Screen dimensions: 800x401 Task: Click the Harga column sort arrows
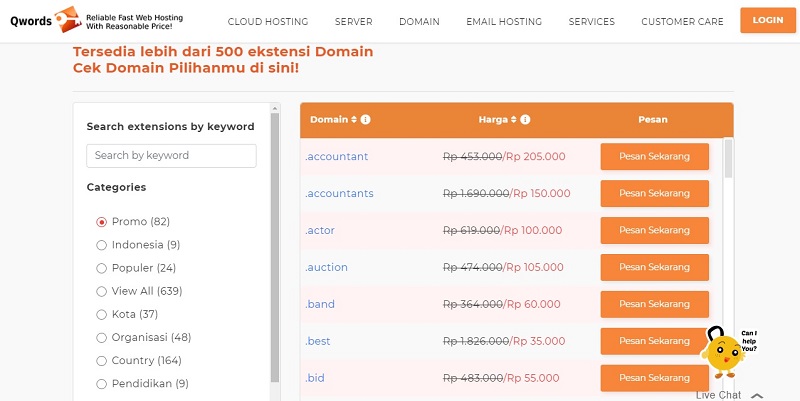(514, 120)
